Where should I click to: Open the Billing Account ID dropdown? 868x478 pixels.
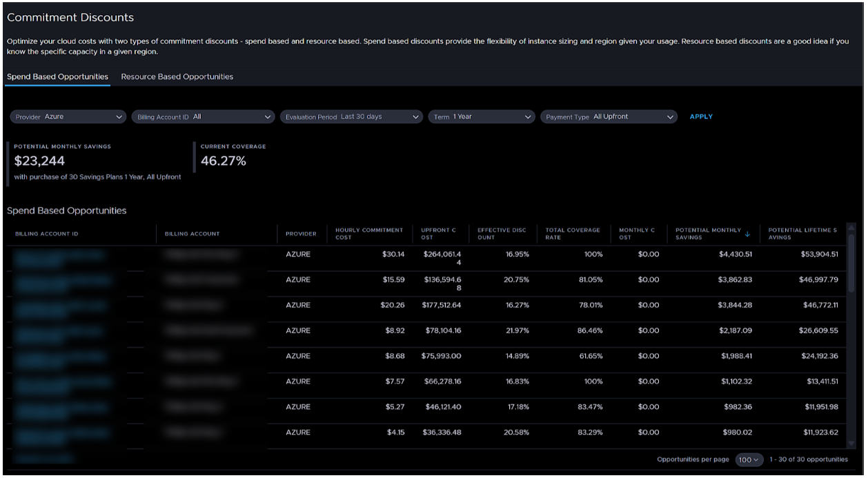pos(203,117)
